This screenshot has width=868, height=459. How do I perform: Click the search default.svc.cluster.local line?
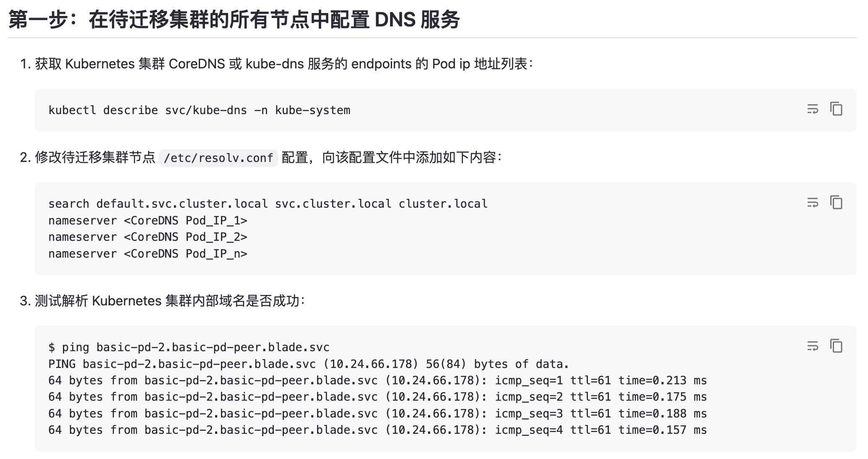pos(268,204)
